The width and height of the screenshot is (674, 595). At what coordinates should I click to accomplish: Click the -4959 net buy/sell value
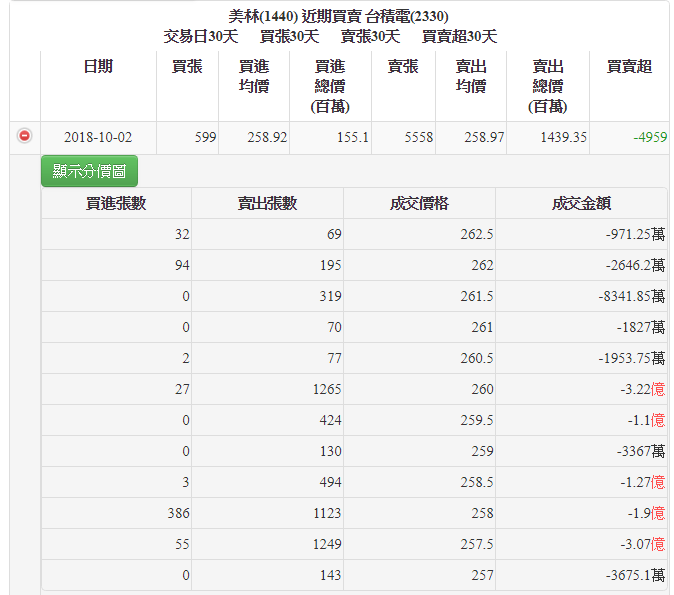(649, 137)
